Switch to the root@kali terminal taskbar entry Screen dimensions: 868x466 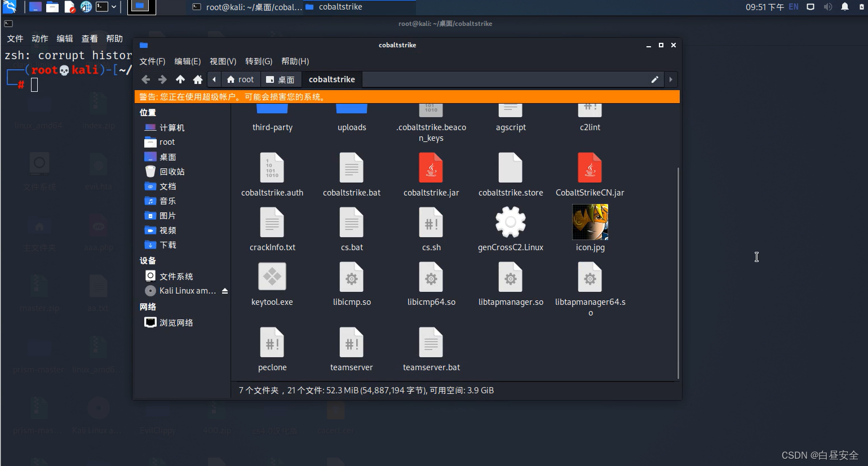pyautogui.click(x=247, y=7)
